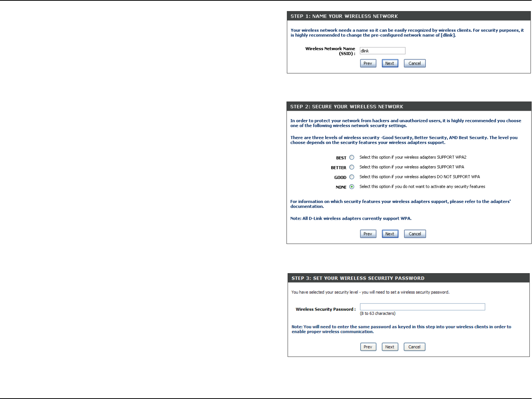Click text 'Select this option if your wireless adapters SUPPORT WPA2'
The image size is (532, 399).
413,157
